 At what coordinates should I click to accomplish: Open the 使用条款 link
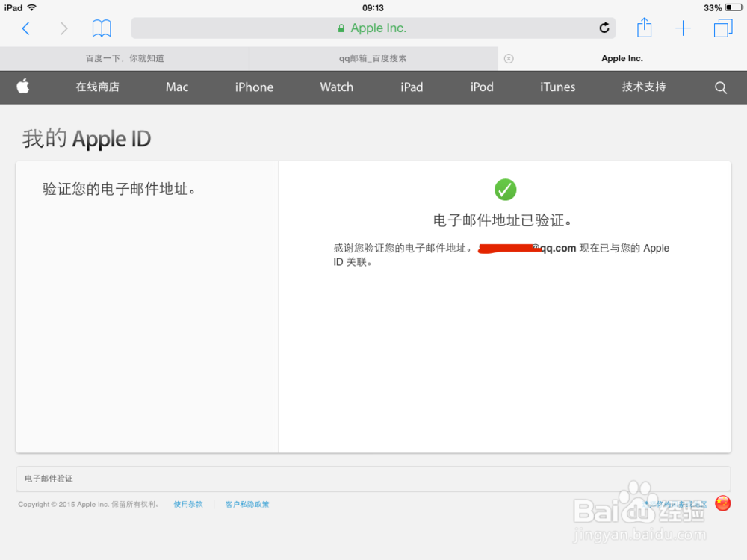tap(188, 504)
